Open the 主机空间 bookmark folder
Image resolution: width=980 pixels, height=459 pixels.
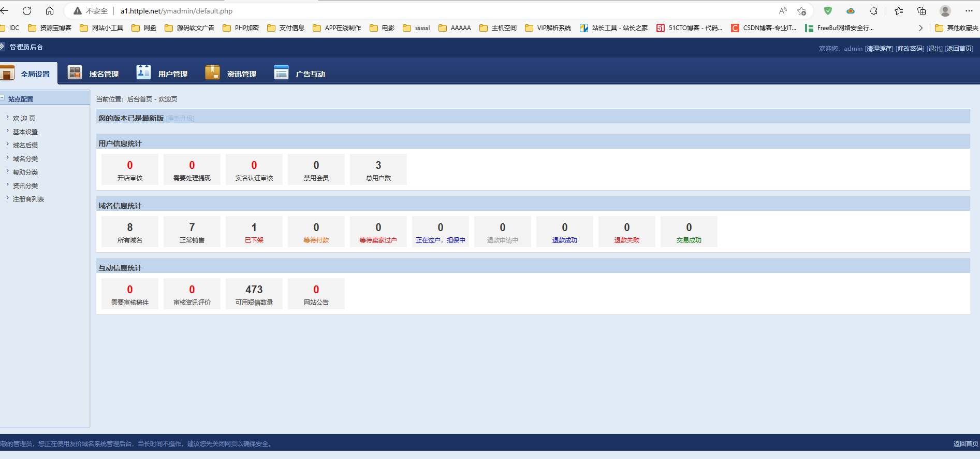498,28
